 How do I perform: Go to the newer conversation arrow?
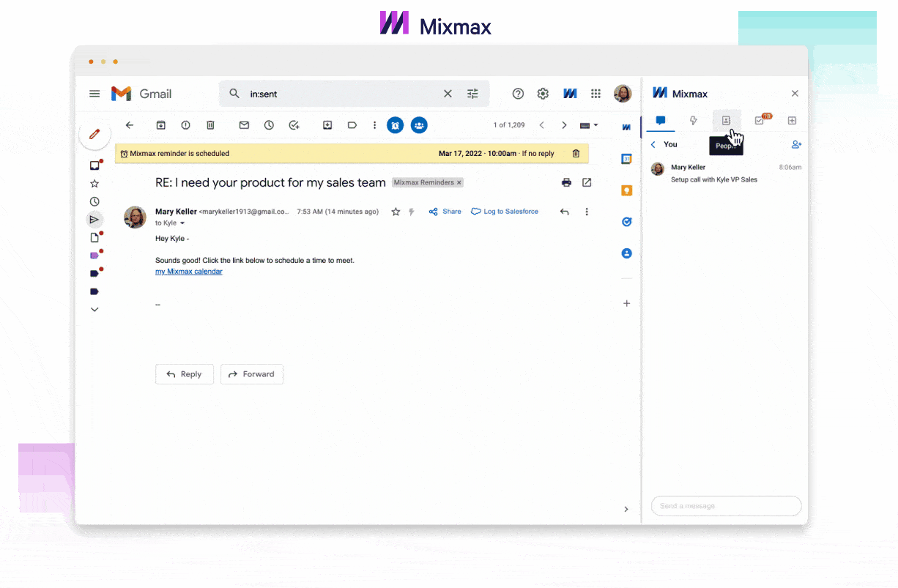[542, 125]
